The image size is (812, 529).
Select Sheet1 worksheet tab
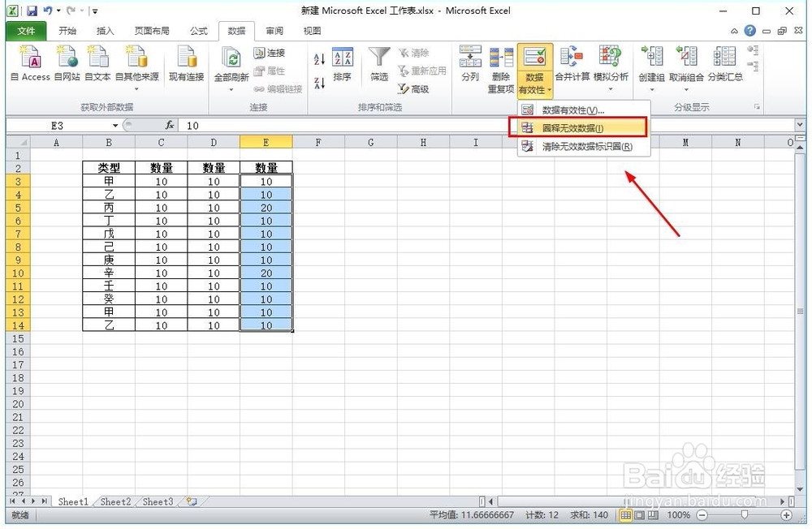(x=73, y=501)
